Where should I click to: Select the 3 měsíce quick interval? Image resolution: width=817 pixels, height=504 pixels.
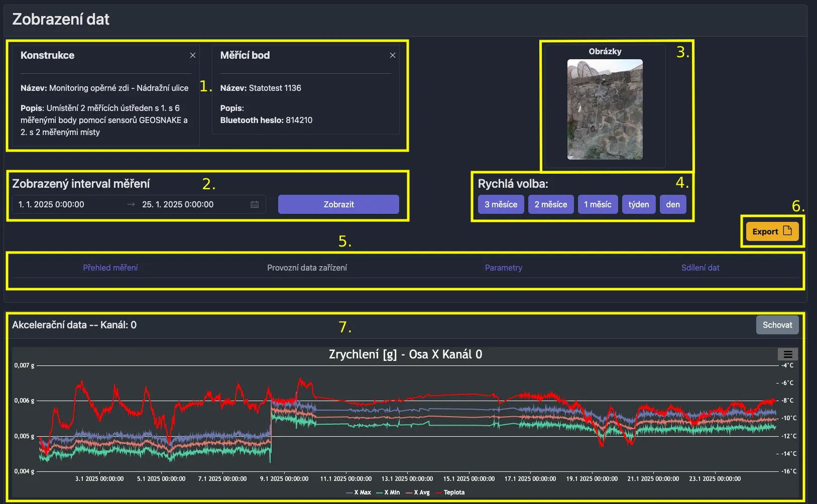coord(501,204)
